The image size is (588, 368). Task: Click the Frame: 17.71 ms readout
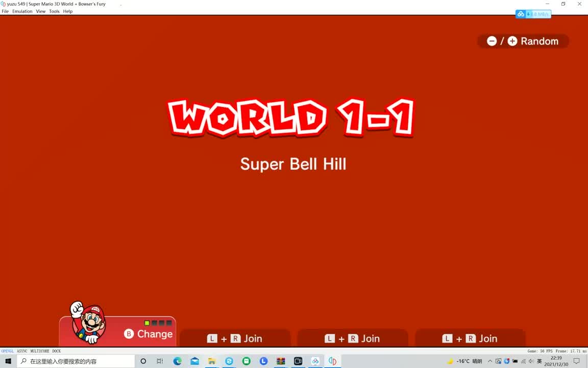pos(571,351)
